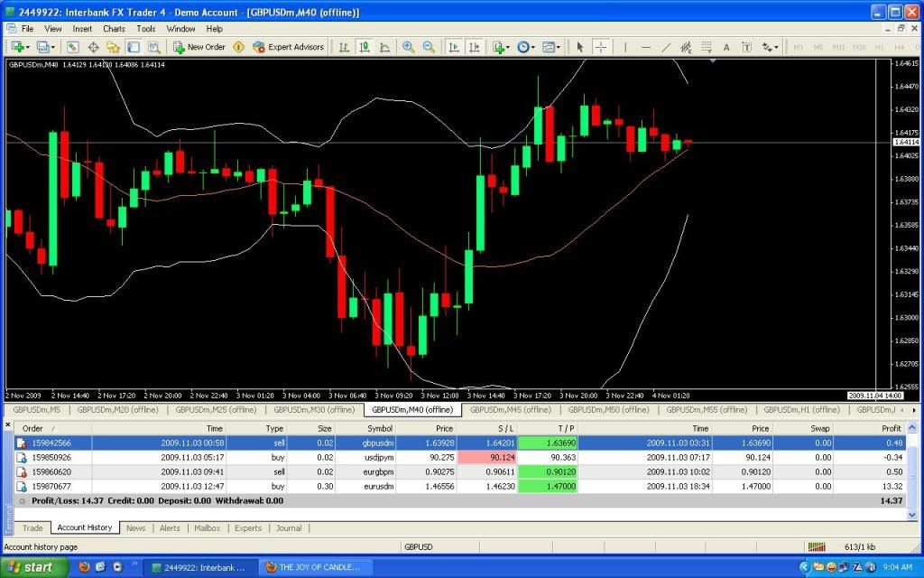Sort history by Profit column header
The height and width of the screenshot is (578, 924).
[x=871, y=428]
